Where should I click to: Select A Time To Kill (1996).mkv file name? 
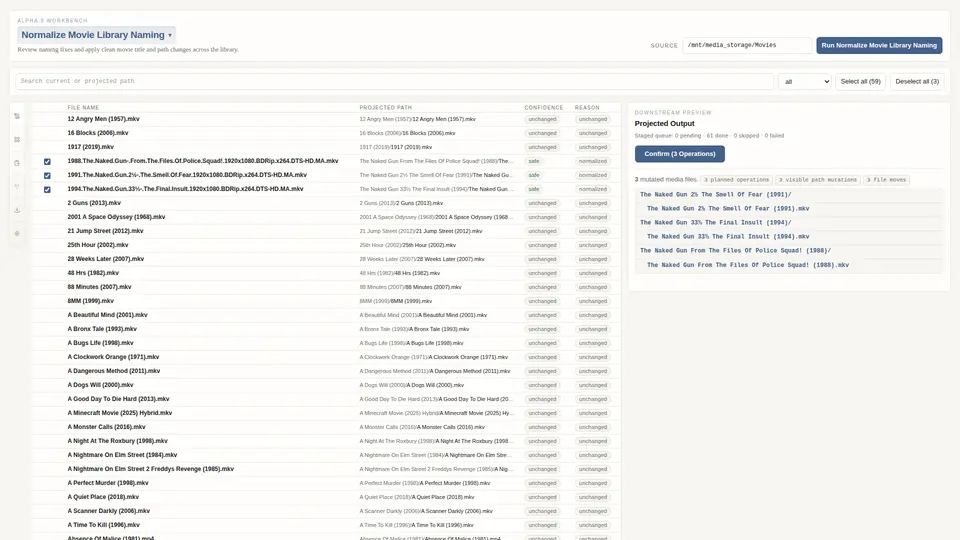click(103, 525)
